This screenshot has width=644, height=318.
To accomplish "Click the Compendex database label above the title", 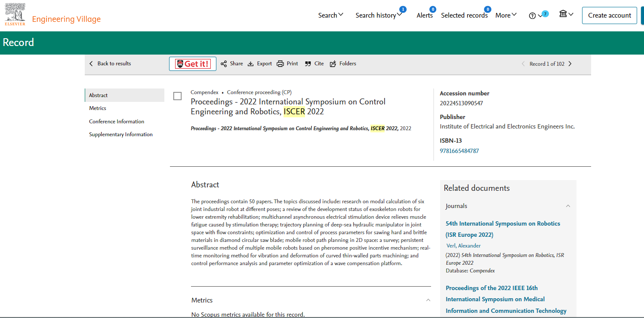I will (x=204, y=92).
